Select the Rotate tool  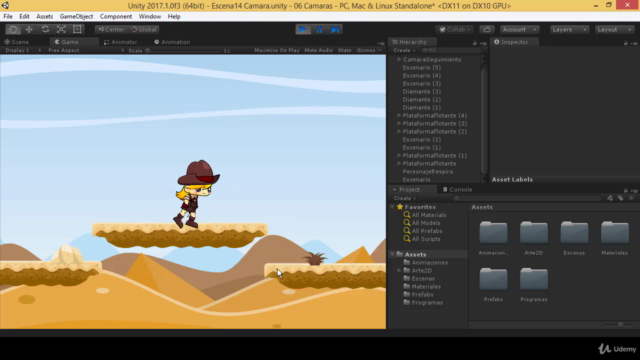(x=45, y=29)
